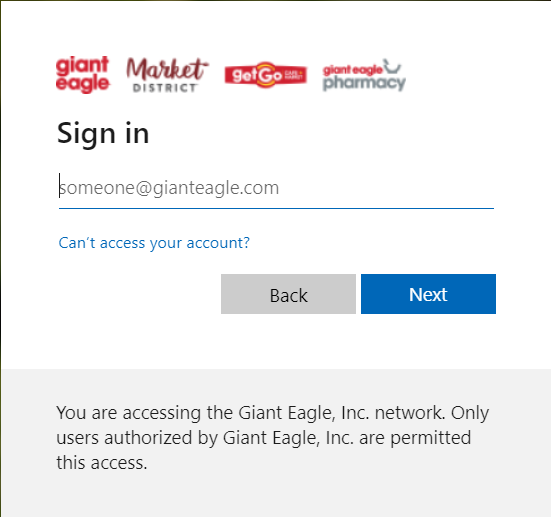
Task: Click the 'You are accessing' first footer line
Action: click(x=272, y=413)
